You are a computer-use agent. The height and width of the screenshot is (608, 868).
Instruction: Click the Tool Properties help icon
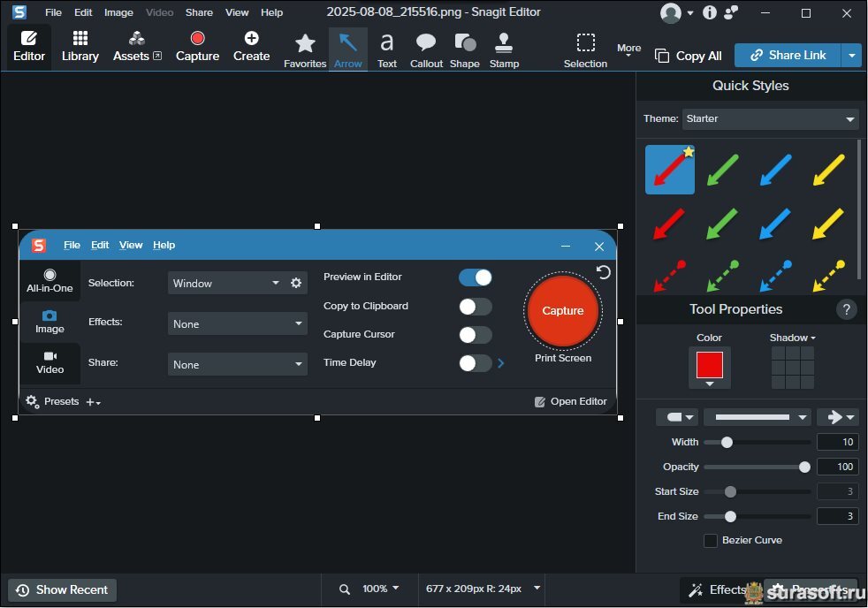[846, 309]
